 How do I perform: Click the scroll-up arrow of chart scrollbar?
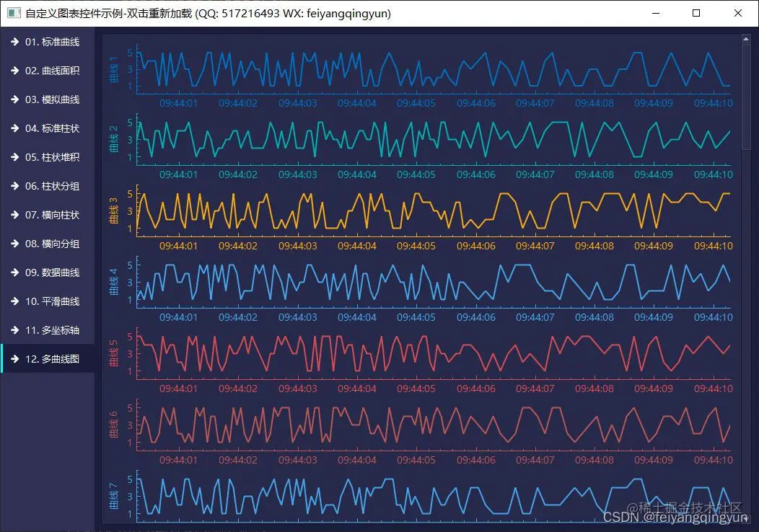pyautogui.click(x=746, y=39)
